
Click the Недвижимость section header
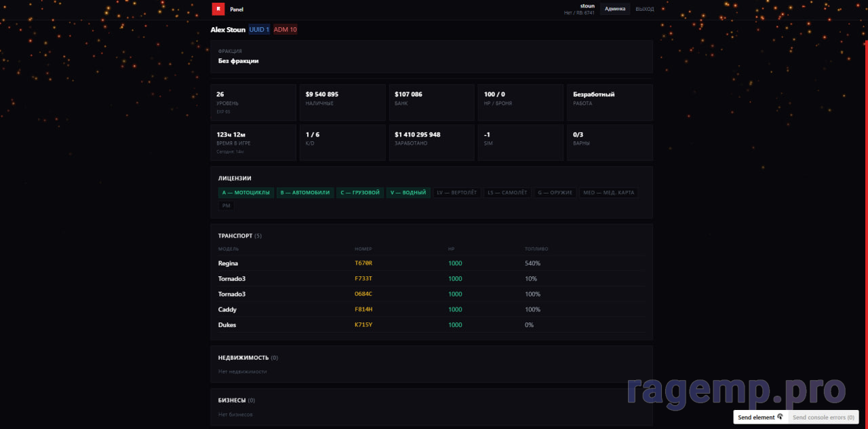243,358
